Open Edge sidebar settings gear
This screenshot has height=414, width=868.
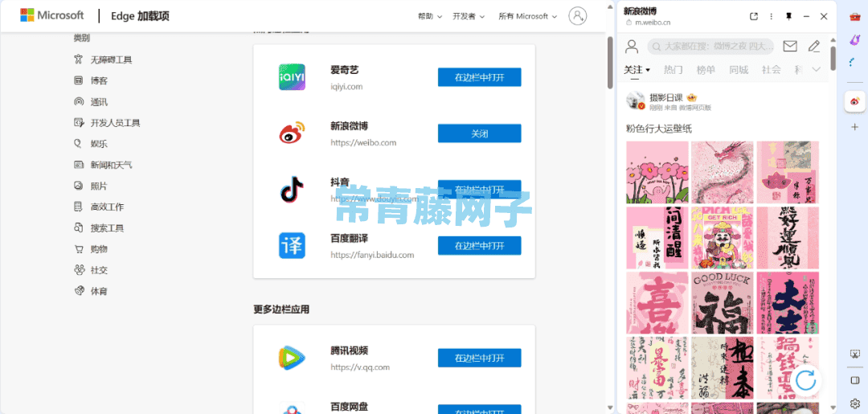854,403
